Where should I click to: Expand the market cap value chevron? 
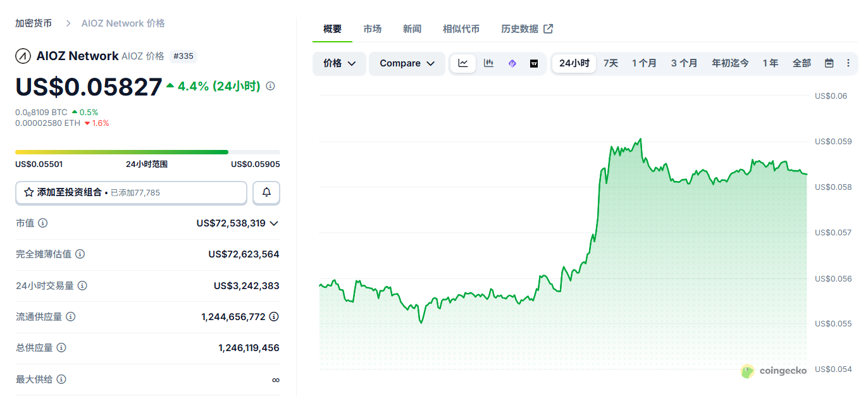(274, 223)
